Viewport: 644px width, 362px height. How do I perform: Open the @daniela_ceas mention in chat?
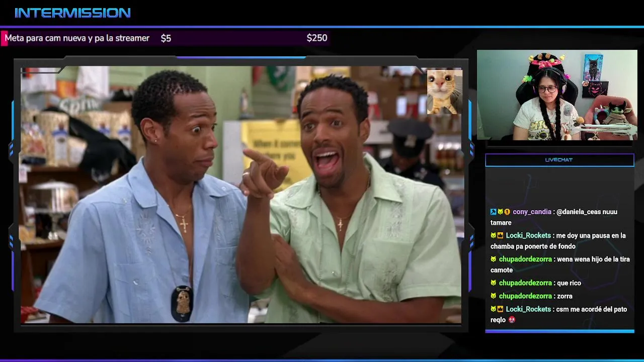coord(579,212)
